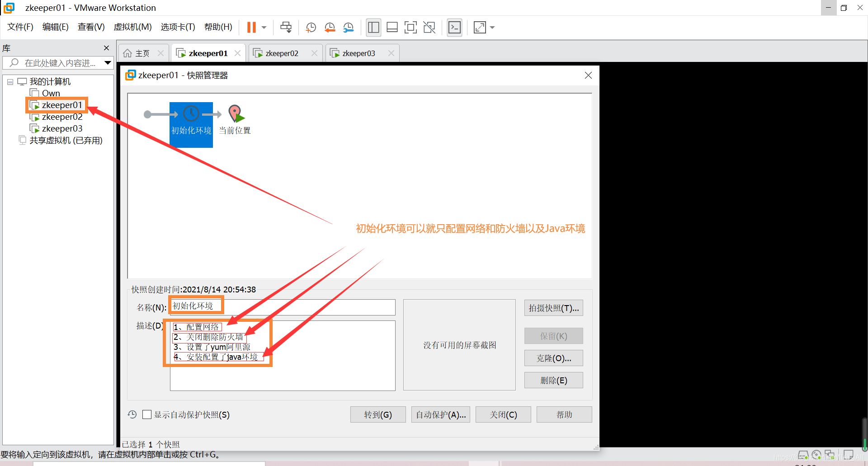Open the 选项卡(T) menu
Image resolution: width=868 pixels, height=466 pixels.
[x=178, y=27]
